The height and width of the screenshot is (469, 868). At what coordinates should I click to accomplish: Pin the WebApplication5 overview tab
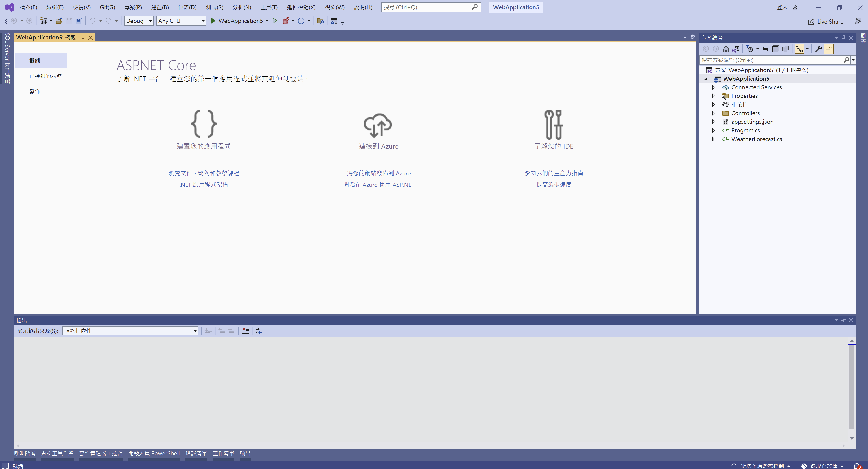click(82, 37)
